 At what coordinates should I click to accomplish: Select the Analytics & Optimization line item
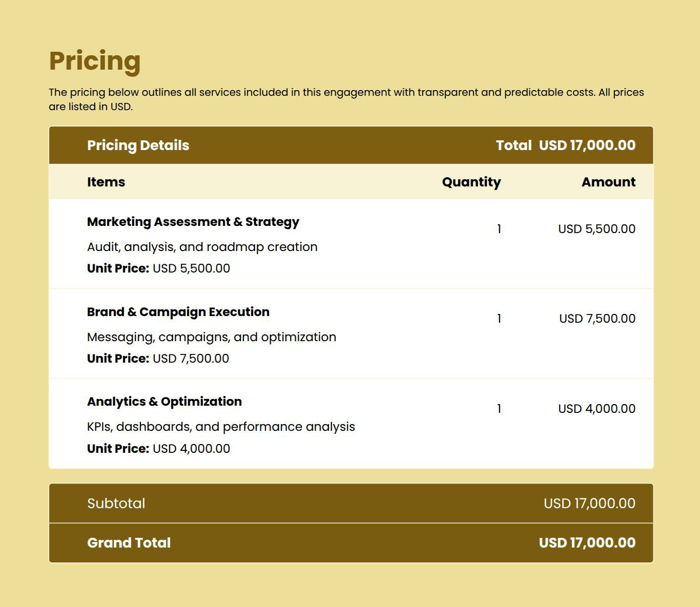pos(164,402)
